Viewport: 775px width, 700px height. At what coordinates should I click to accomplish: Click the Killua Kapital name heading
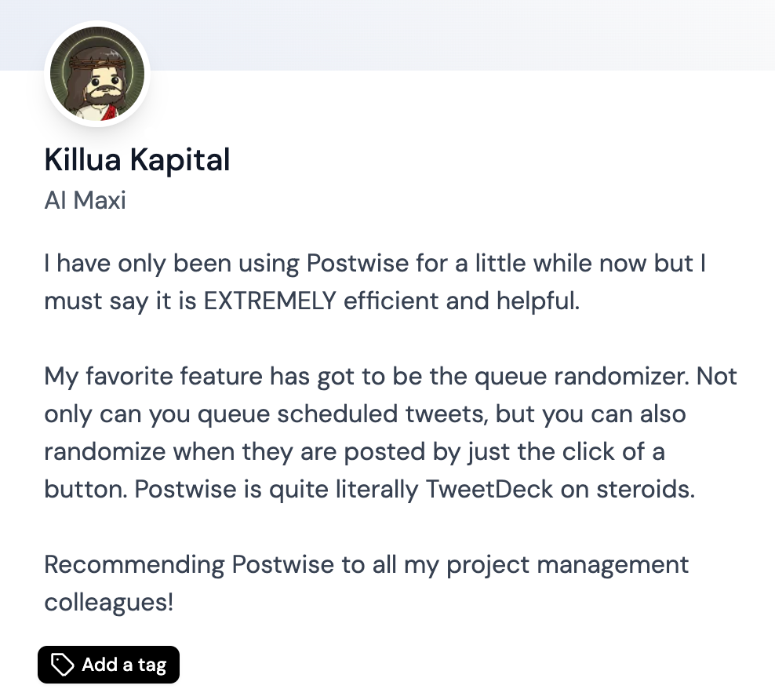pos(137,160)
